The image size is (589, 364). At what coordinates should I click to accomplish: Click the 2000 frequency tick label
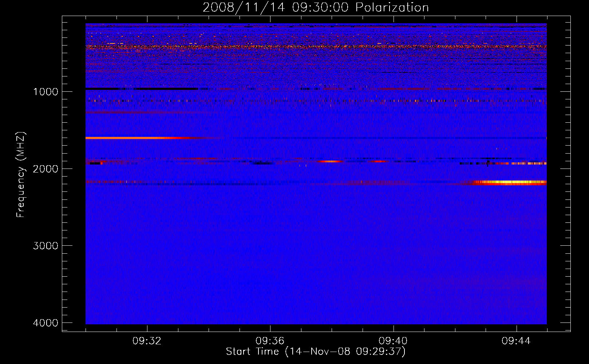point(46,169)
